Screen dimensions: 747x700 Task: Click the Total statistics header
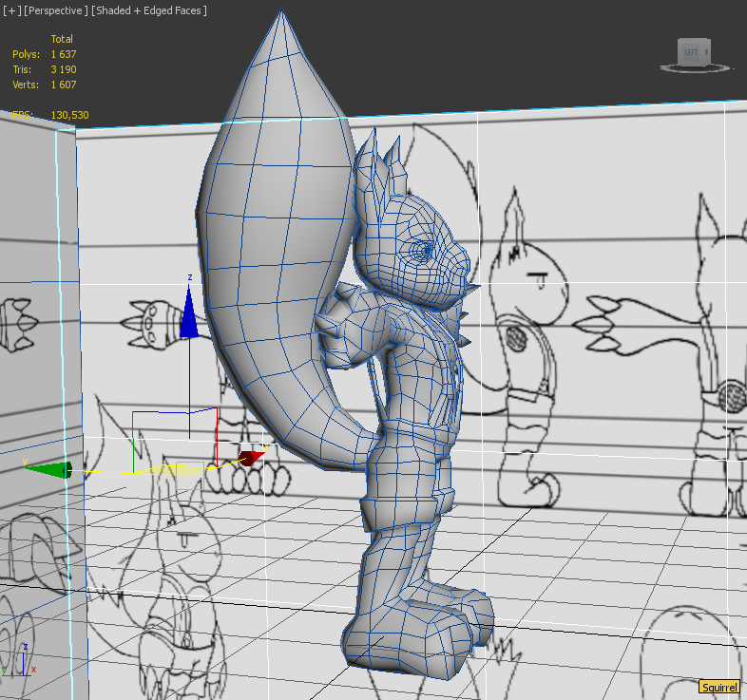[x=62, y=39]
